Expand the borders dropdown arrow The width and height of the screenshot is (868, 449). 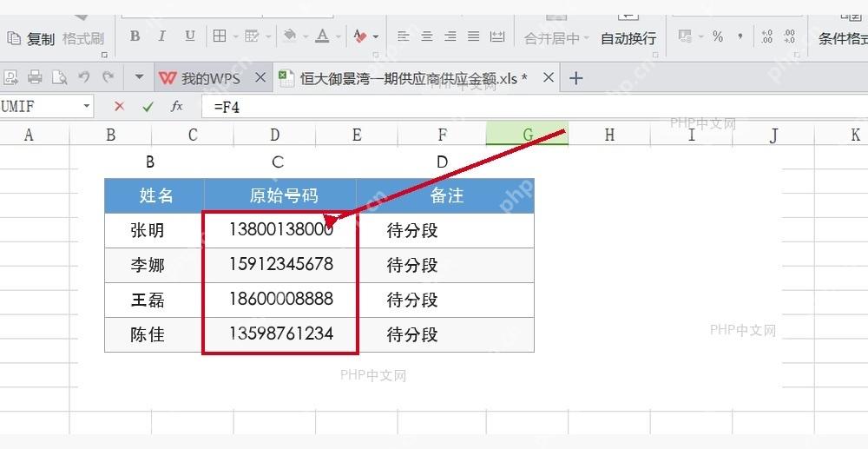234,37
